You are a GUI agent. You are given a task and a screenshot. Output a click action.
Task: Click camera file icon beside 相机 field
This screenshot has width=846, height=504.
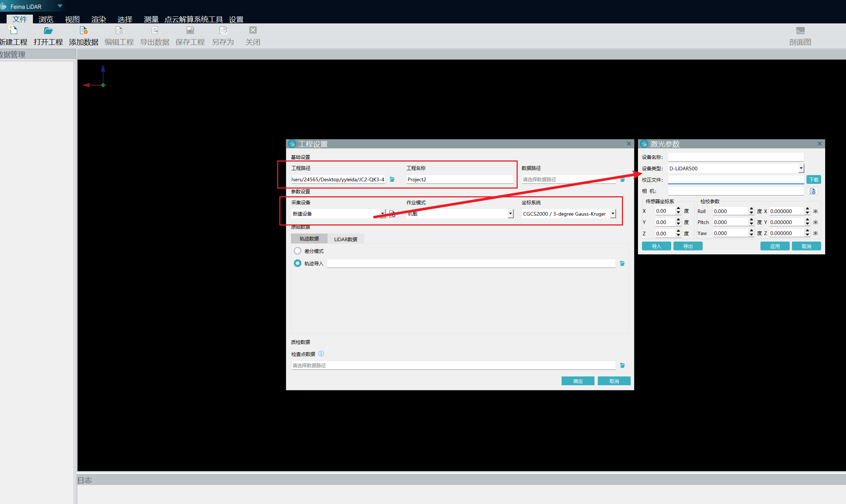tap(812, 191)
